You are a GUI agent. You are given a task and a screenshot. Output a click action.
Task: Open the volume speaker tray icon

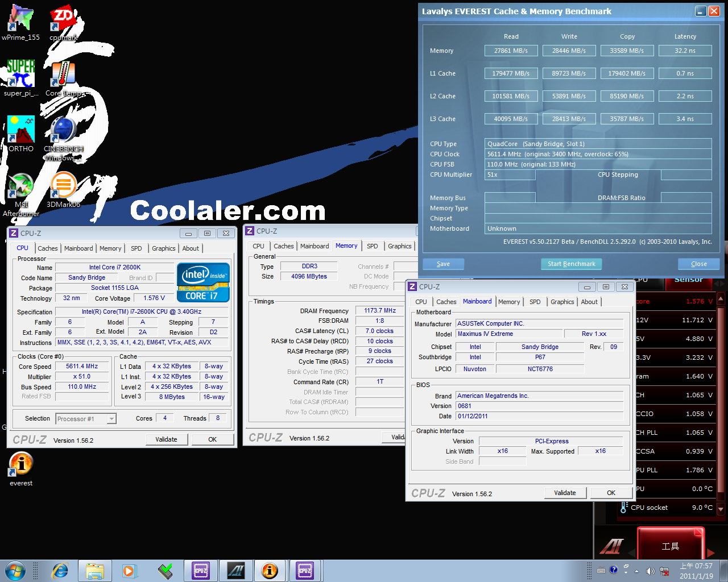click(x=650, y=571)
